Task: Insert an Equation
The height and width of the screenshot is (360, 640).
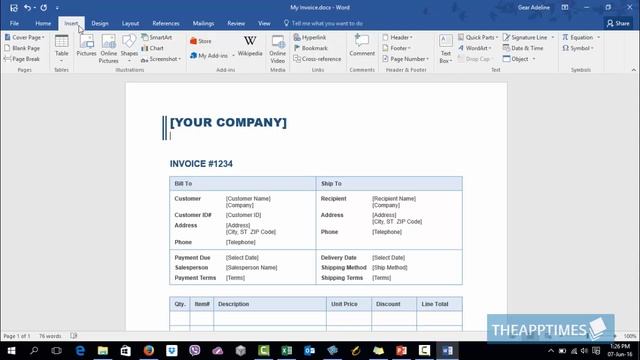Action: click(x=578, y=37)
